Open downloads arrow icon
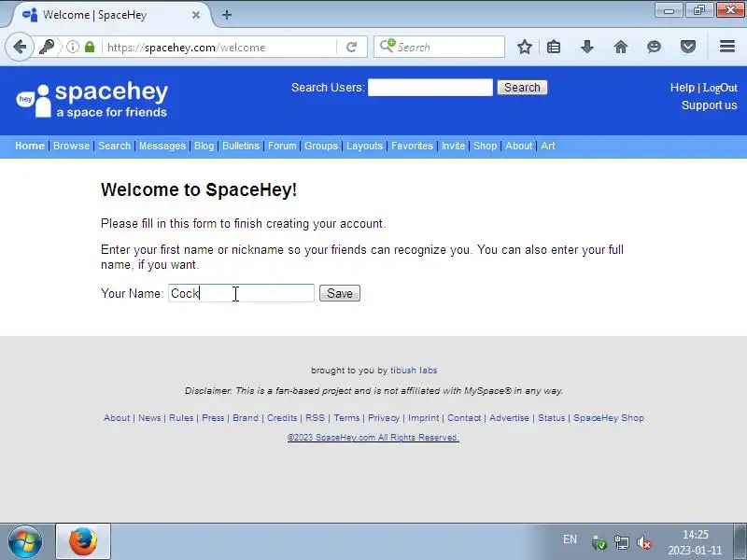This screenshot has width=747, height=560. pos(587,47)
